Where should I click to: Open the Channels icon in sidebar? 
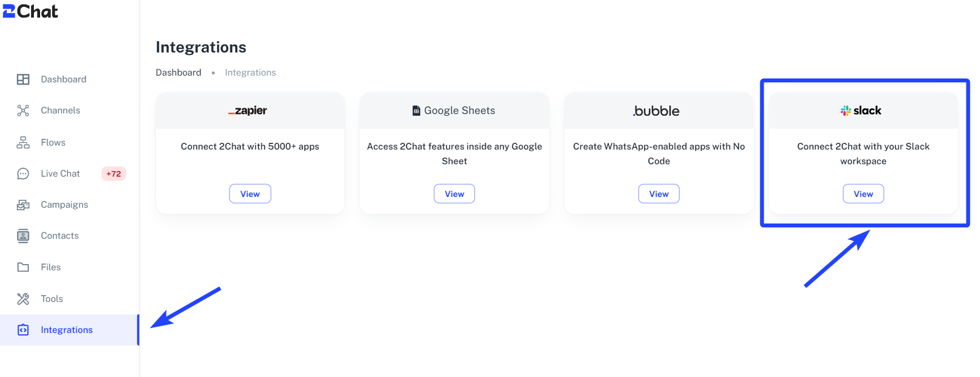[x=23, y=111]
